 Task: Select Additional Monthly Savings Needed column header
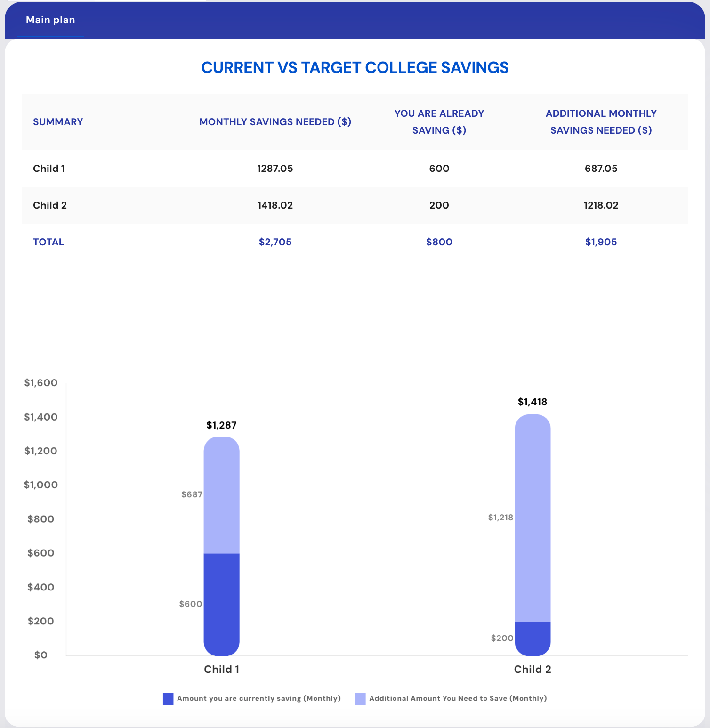pos(601,122)
